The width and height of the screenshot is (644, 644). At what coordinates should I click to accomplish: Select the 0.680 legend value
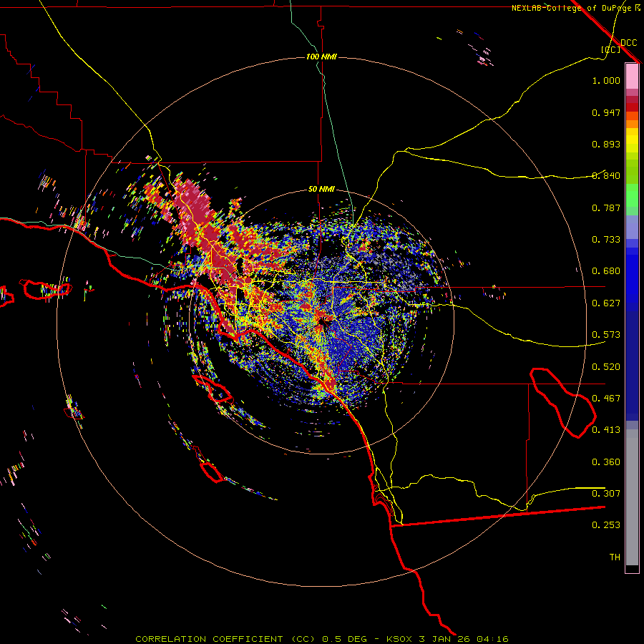pyautogui.click(x=606, y=271)
